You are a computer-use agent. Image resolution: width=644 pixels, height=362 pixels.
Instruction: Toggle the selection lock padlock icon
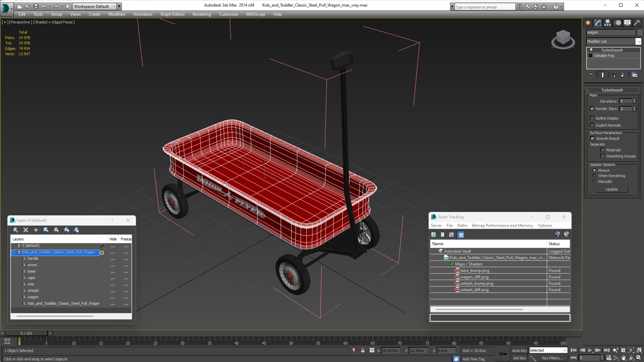click(363, 350)
